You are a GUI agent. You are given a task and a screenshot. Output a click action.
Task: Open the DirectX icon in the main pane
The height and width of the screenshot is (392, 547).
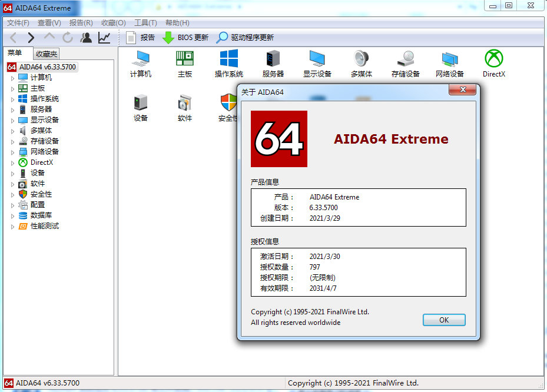click(x=494, y=64)
